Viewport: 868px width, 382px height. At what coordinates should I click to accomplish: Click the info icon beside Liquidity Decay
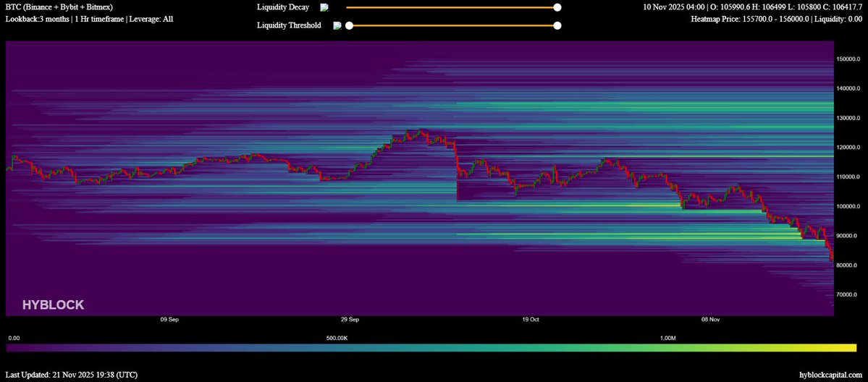[324, 7]
